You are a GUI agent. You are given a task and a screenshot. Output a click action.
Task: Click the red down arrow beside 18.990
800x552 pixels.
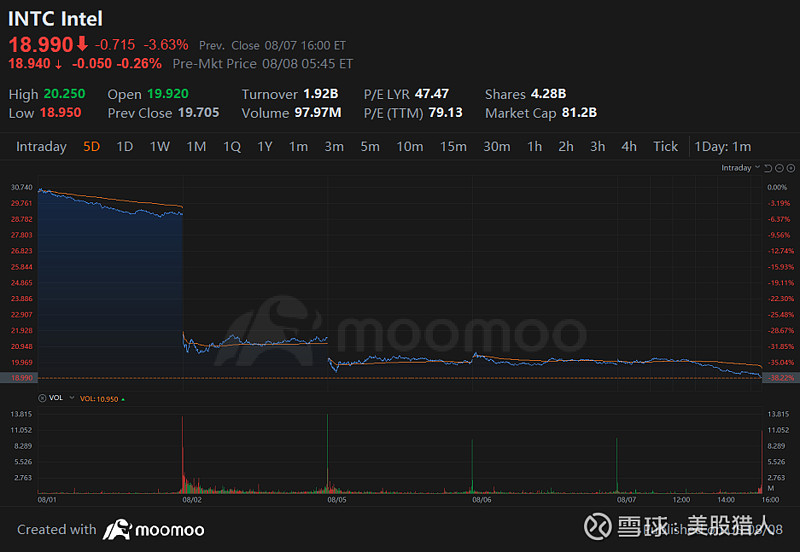click(x=82, y=44)
